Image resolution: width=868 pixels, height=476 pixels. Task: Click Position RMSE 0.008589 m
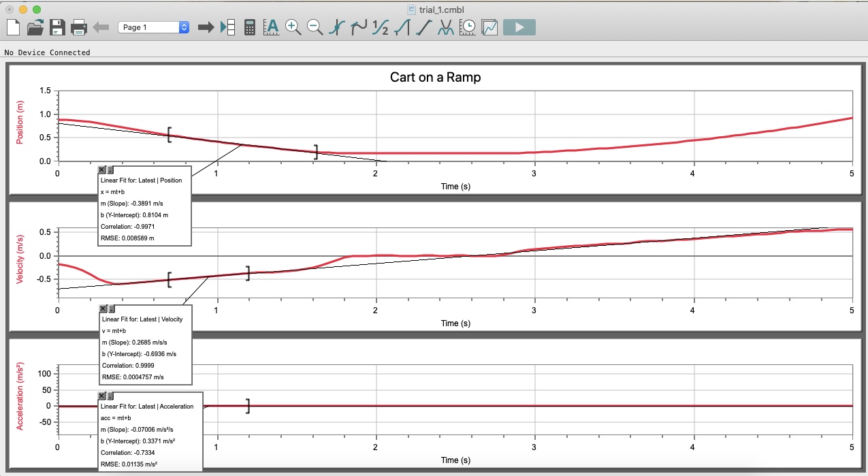[128, 238]
